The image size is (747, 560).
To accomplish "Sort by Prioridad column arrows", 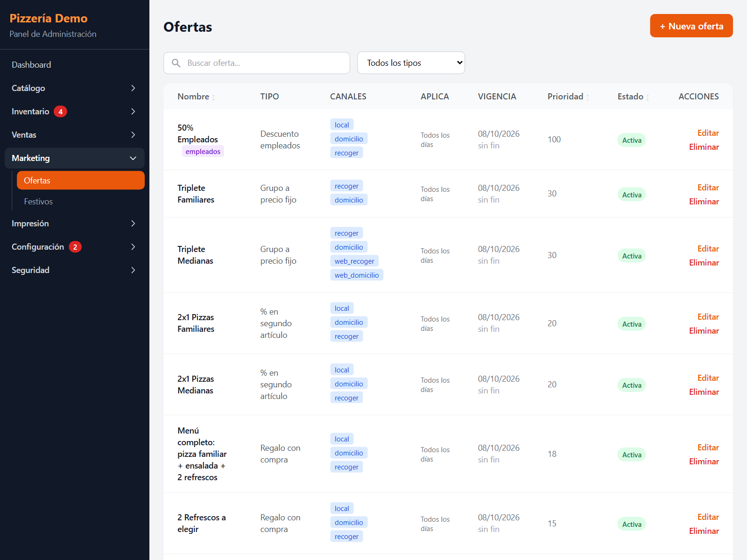I will click(x=588, y=97).
